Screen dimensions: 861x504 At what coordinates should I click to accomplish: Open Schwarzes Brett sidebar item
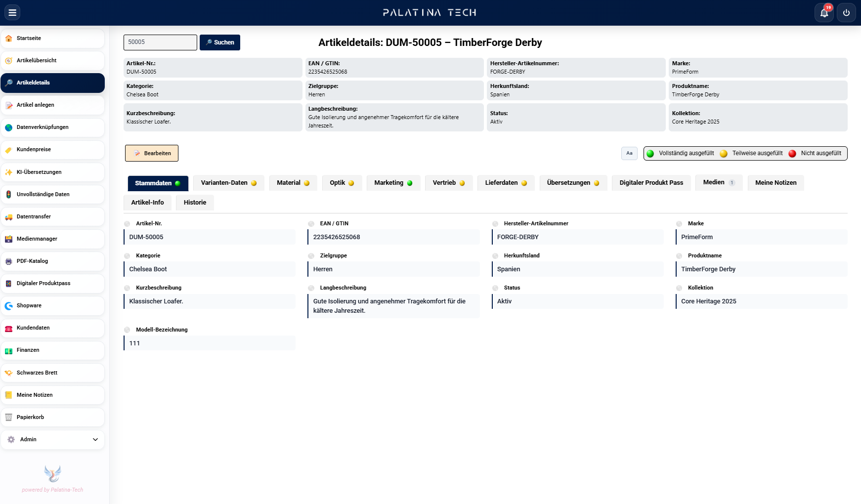click(x=52, y=373)
